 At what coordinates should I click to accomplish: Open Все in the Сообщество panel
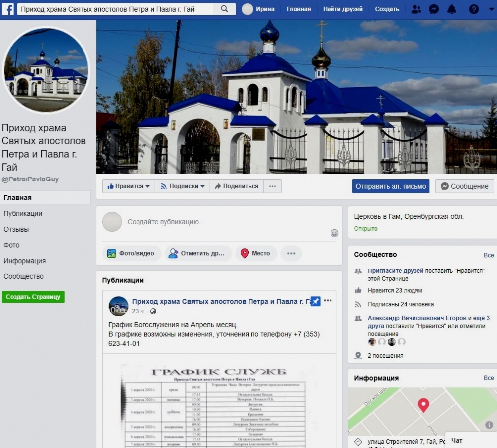(x=489, y=255)
